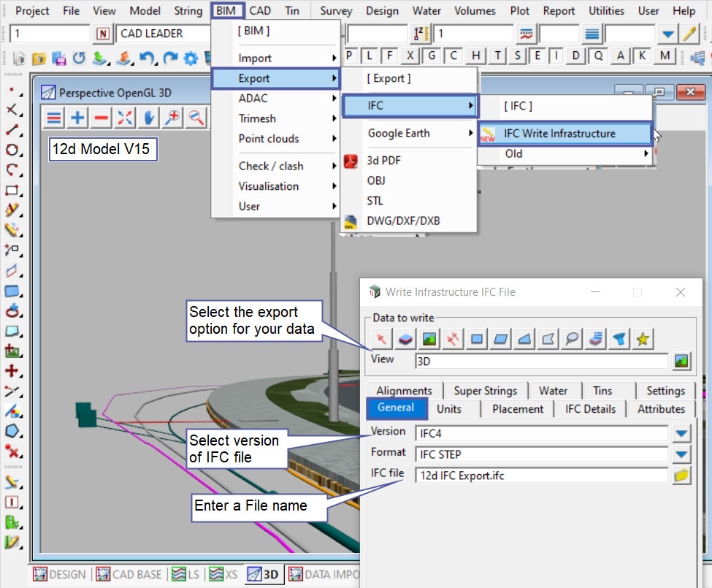Click the hand pan tool in 3D view
Image resolution: width=712 pixels, height=588 pixels.
tap(149, 118)
